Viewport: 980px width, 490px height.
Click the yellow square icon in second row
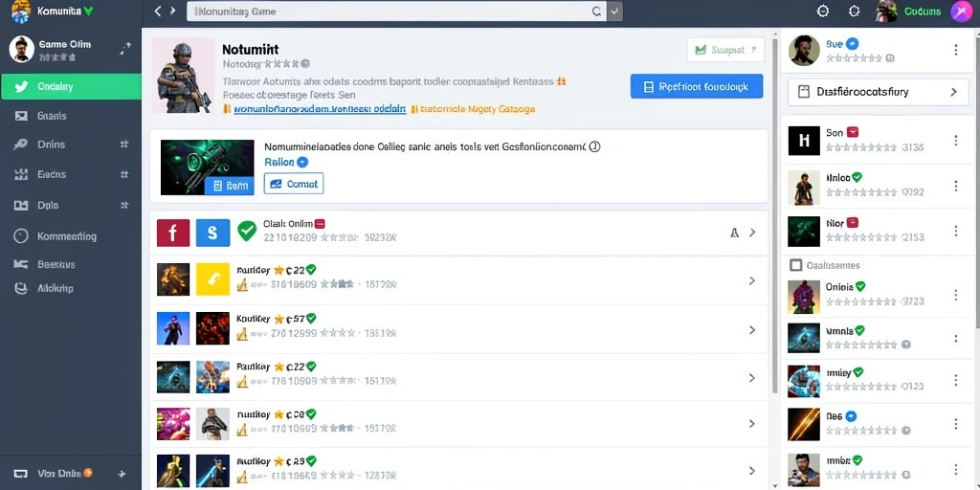pos(213,278)
